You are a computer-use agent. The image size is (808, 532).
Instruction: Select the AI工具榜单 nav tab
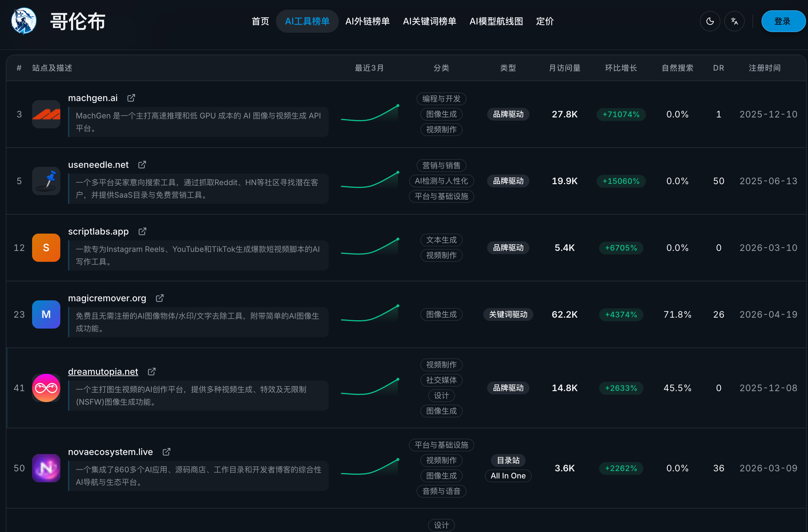click(x=307, y=21)
